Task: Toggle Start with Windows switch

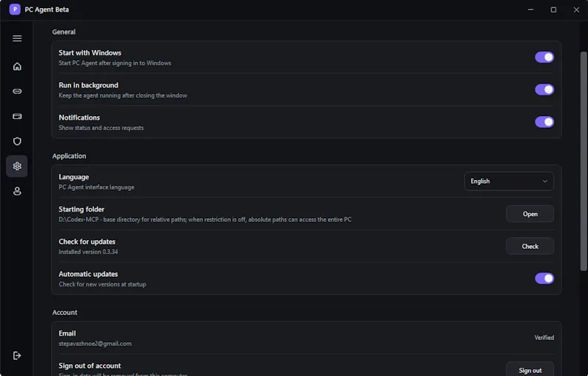Action: click(544, 57)
